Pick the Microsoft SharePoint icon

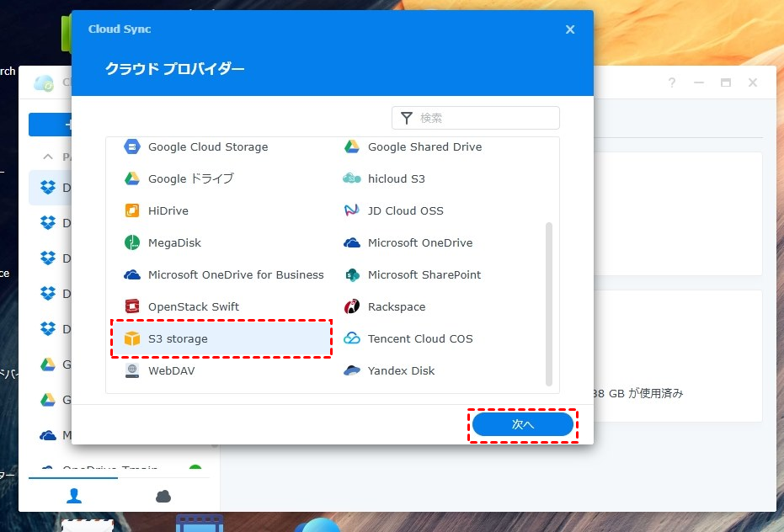pyautogui.click(x=352, y=275)
